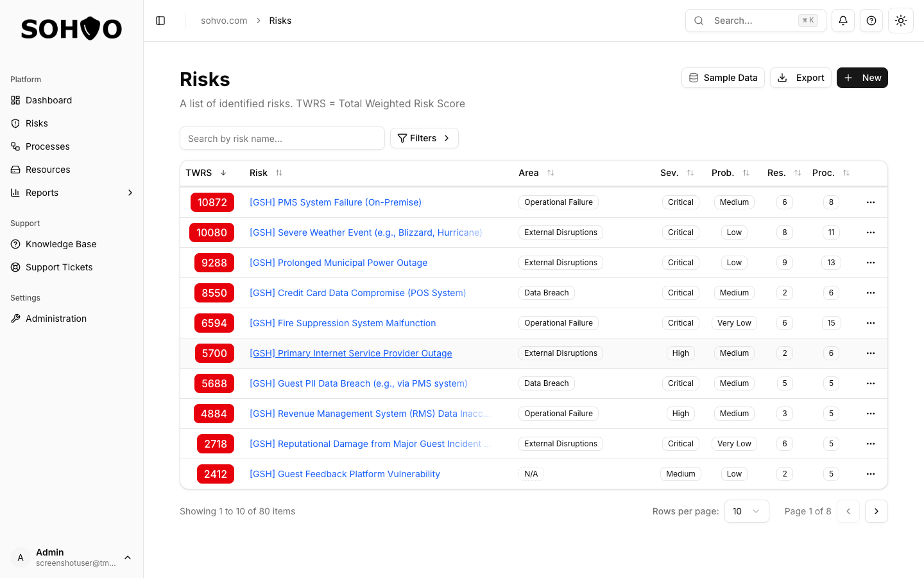924x578 pixels.
Task: Click the Risks breadcrumb item
Action: coord(280,21)
